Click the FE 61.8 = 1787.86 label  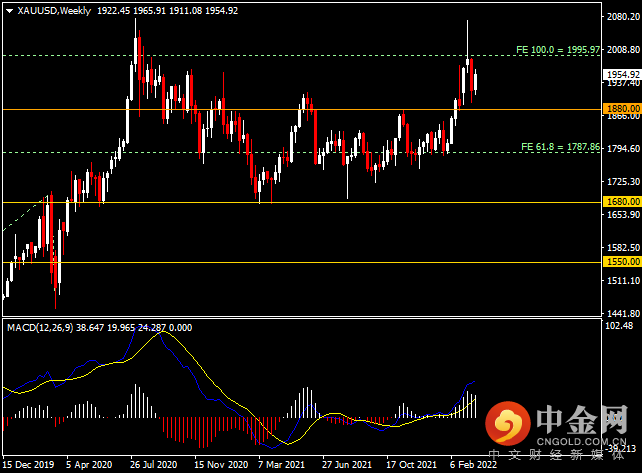(x=560, y=147)
